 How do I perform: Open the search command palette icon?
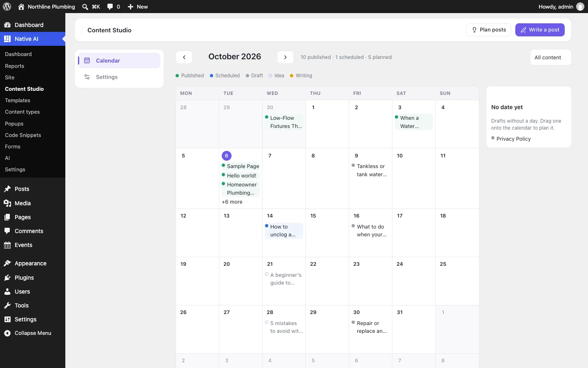pos(85,7)
